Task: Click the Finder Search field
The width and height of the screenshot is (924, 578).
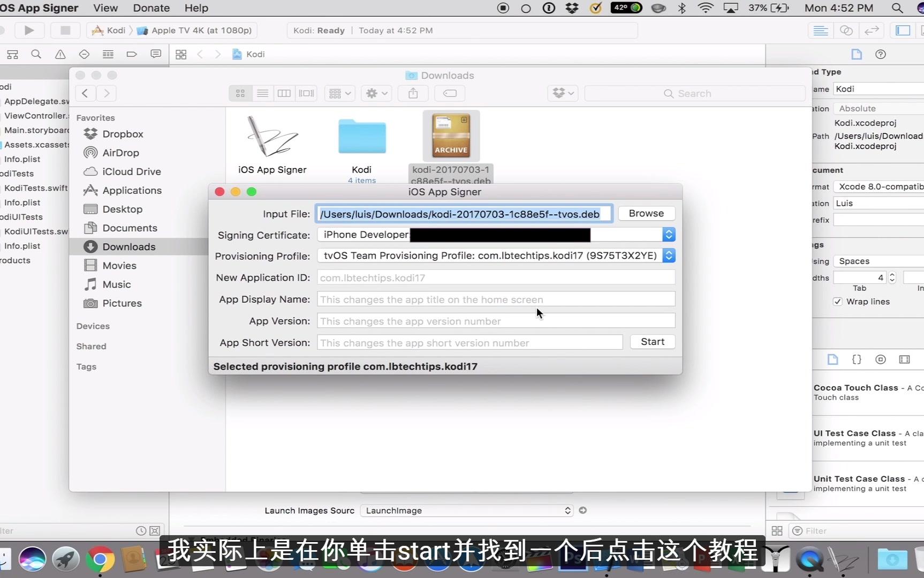Action: click(x=695, y=93)
